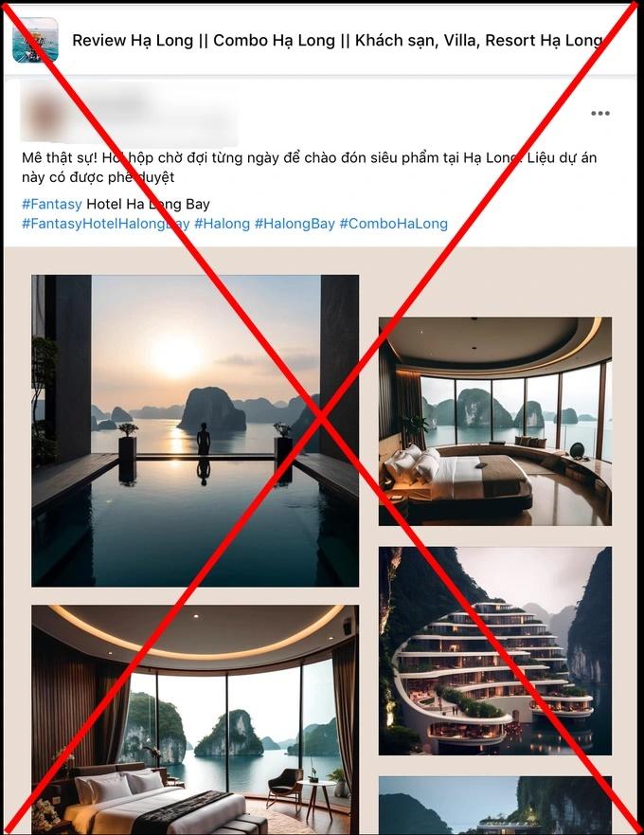Open the Review Hạ Long group title
The width and height of the screenshot is (644, 835).
coord(338,41)
